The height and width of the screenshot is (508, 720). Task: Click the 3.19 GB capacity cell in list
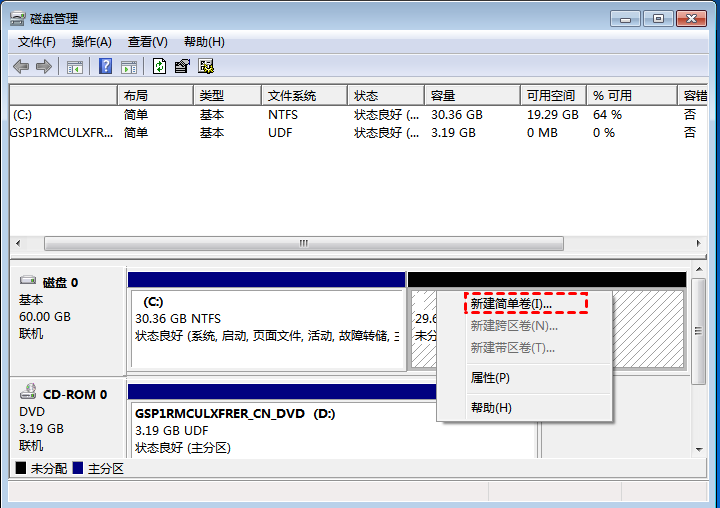pos(453,133)
